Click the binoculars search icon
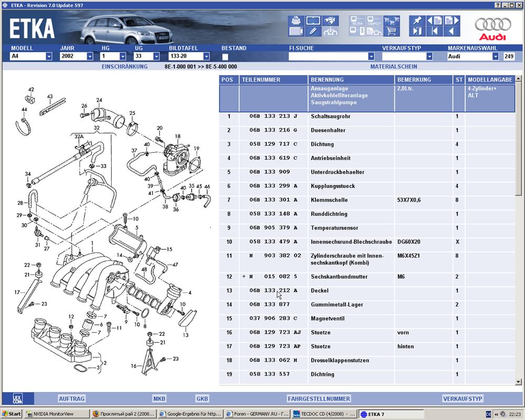Viewport: 525px width, 420px height. [330, 20]
